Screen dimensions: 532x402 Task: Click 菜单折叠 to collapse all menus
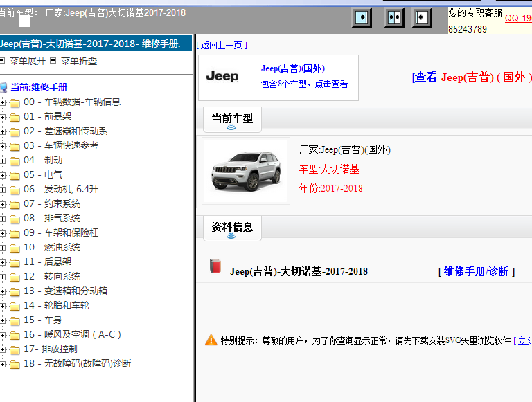click(x=79, y=61)
